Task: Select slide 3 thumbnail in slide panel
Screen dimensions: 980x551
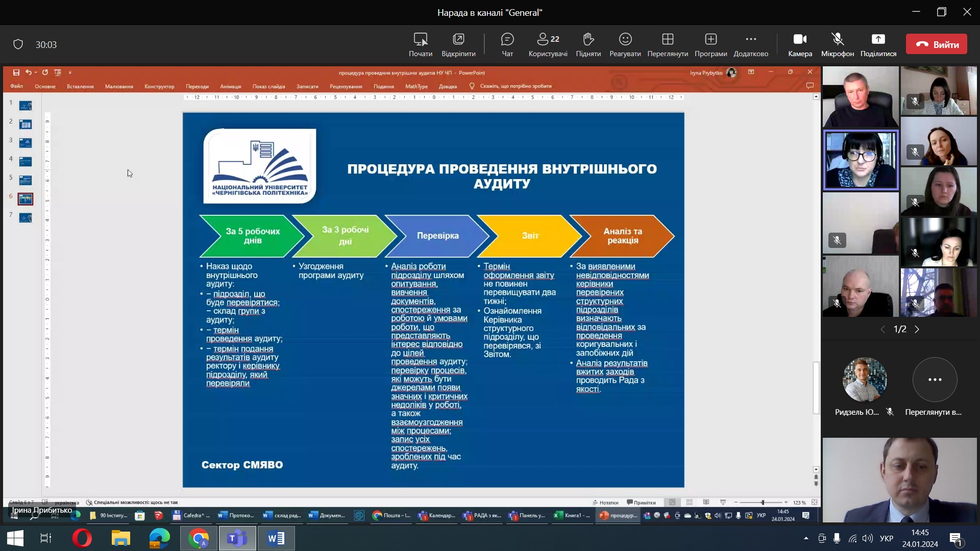Action: tap(26, 143)
